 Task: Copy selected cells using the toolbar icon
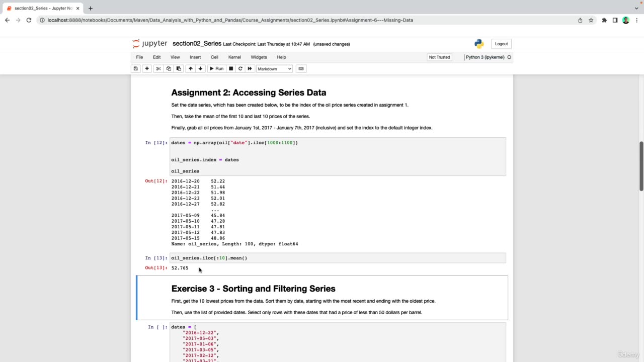(169, 69)
